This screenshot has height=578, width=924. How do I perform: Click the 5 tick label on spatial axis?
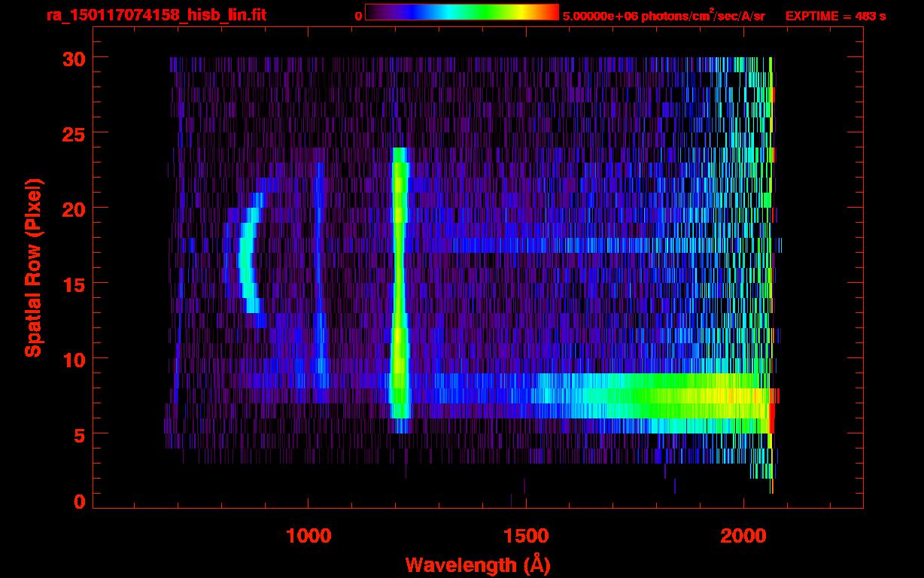tap(78, 433)
